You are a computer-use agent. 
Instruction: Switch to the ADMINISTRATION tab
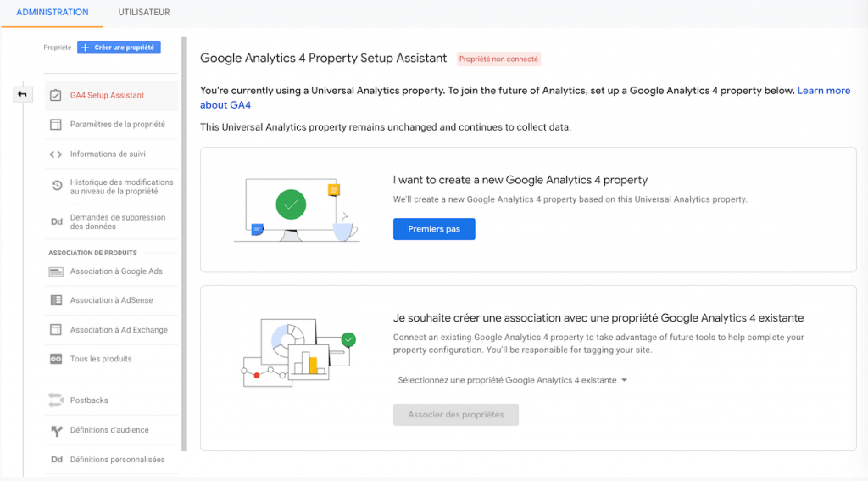[52, 12]
